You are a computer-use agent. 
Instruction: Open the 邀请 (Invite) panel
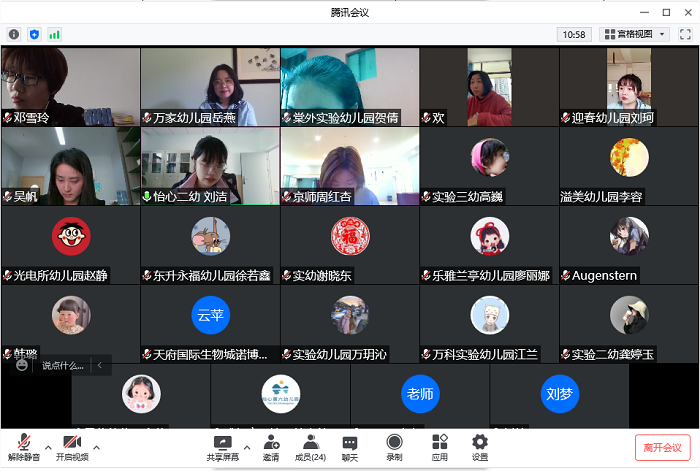(x=271, y=447)
